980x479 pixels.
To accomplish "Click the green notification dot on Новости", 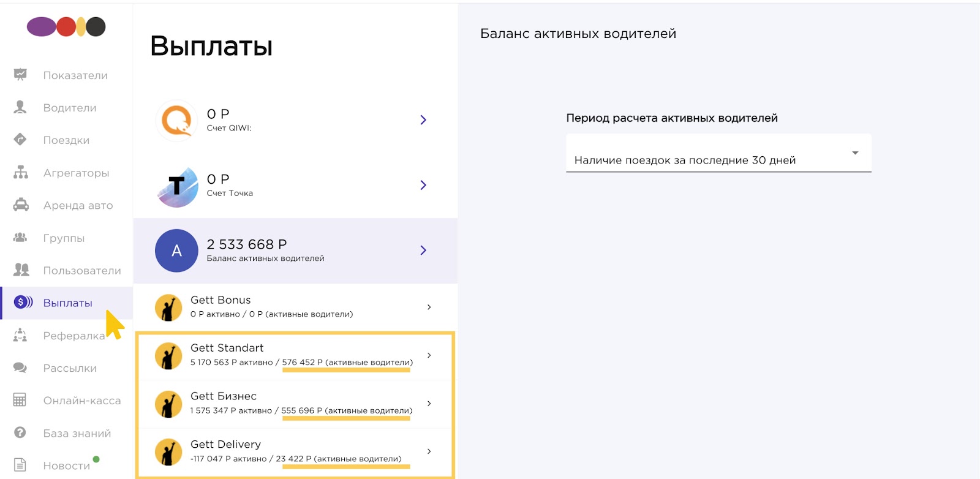I will click(x=96, y=459).
